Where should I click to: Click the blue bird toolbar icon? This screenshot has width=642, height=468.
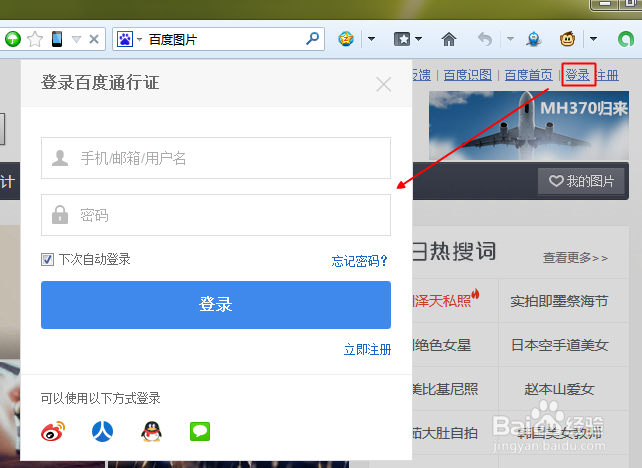(x=534, y=39)
